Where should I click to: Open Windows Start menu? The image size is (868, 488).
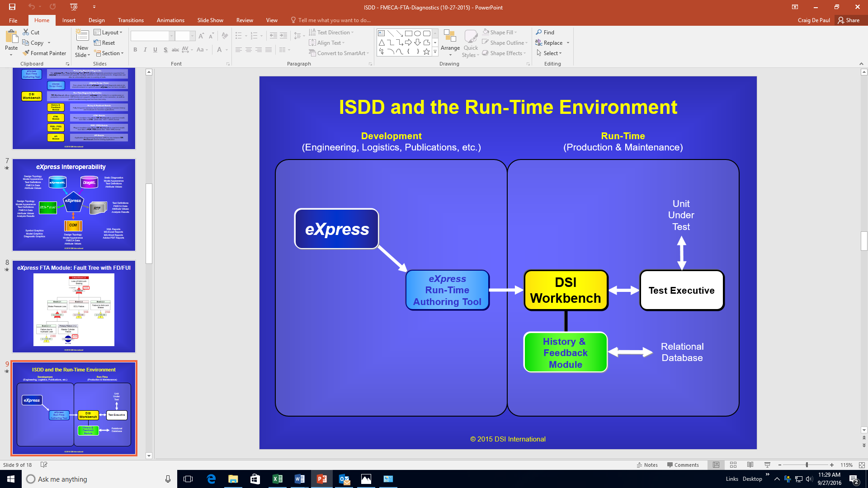coord(11,479)
